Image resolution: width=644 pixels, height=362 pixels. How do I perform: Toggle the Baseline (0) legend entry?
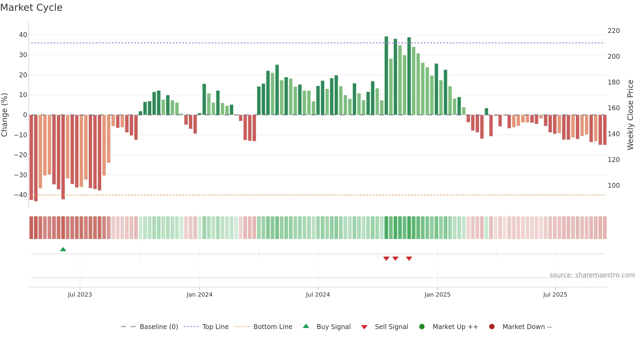pos(149,327)
